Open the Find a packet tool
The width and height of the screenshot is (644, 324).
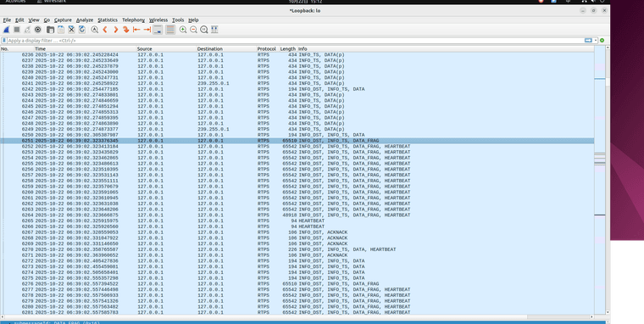pos(94,30)
